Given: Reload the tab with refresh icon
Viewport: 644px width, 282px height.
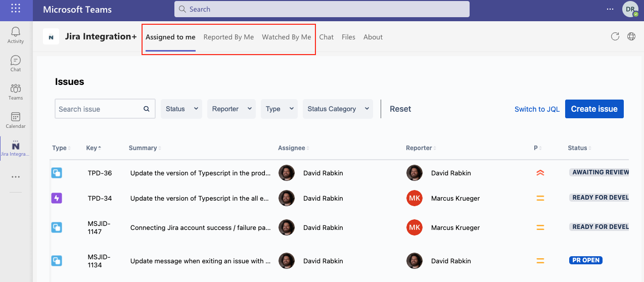Looking at the screenshot, I should click(615, 36).
